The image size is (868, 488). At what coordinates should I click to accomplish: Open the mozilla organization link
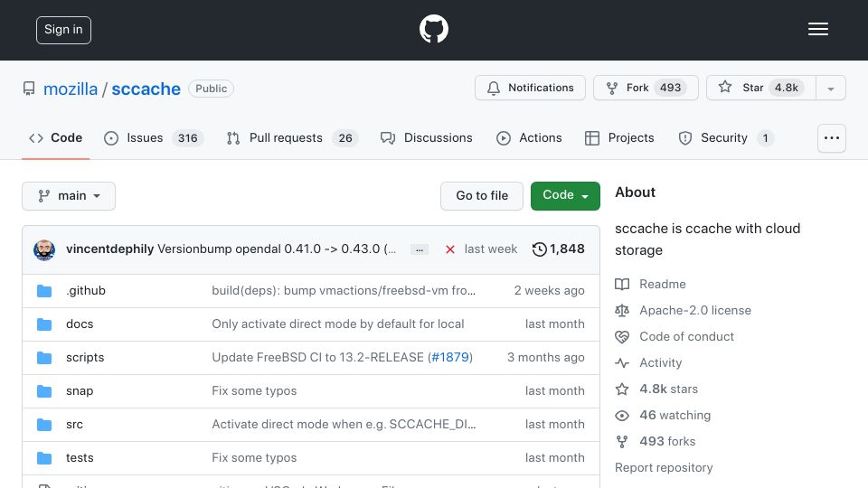[x=71, y=89]
